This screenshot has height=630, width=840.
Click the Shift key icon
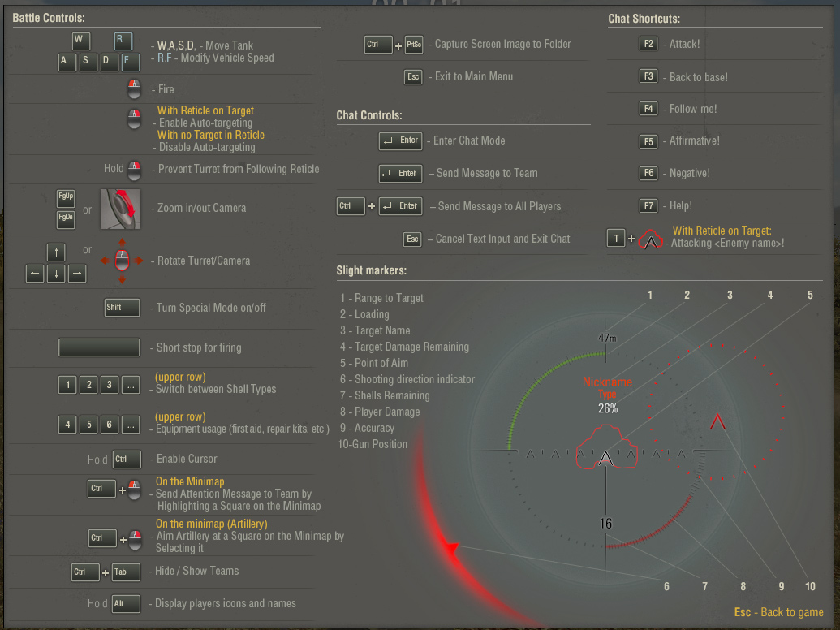[122, 308]
